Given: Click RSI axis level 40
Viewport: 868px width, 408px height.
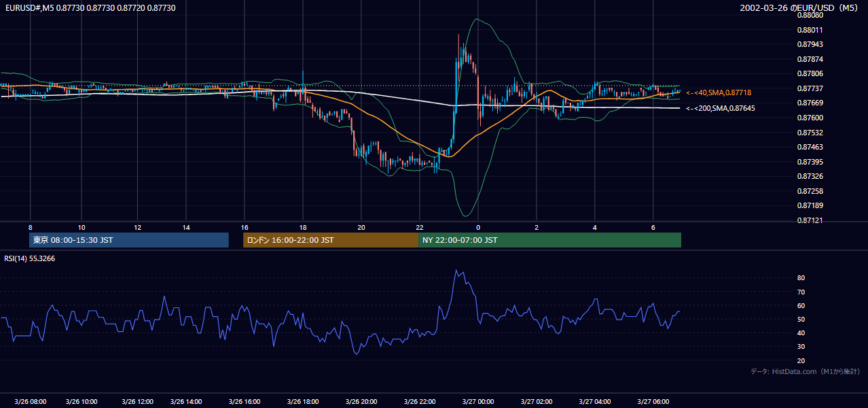Looking at the screenshot, I should 801,333.
